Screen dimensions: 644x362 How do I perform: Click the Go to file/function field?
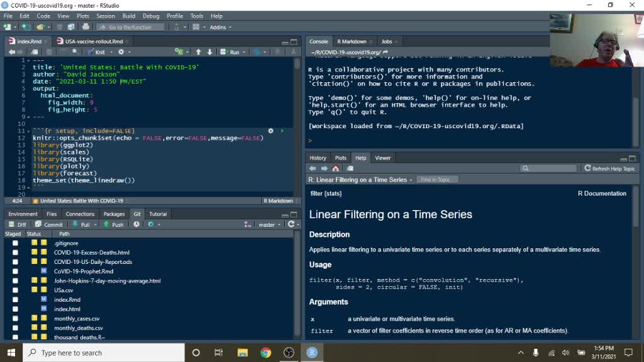point(130,27)
